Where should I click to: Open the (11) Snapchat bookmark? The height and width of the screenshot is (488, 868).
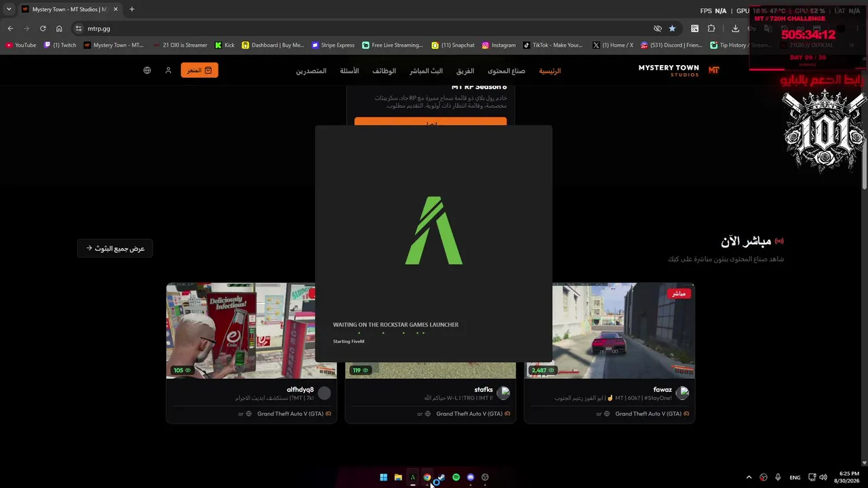453,45
